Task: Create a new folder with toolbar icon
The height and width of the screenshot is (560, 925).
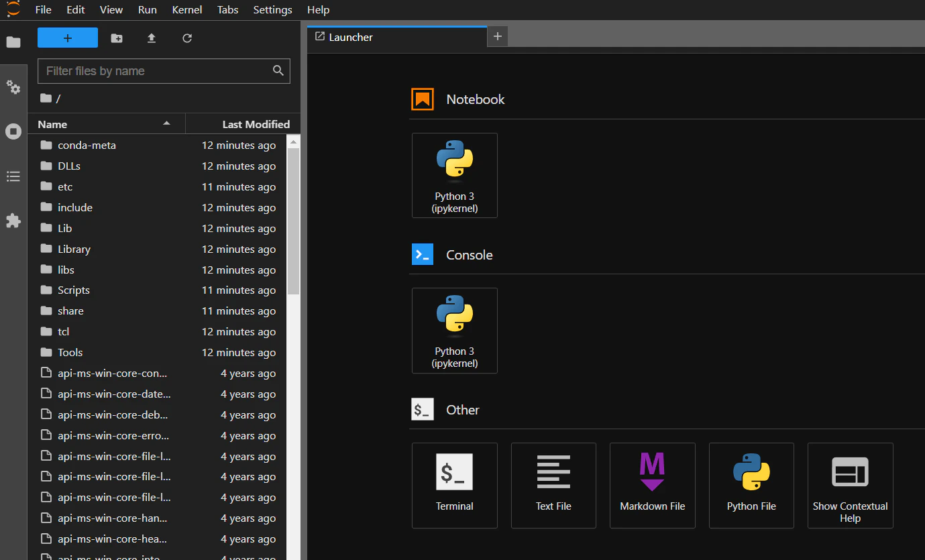Action: click(x=117, y=38)
